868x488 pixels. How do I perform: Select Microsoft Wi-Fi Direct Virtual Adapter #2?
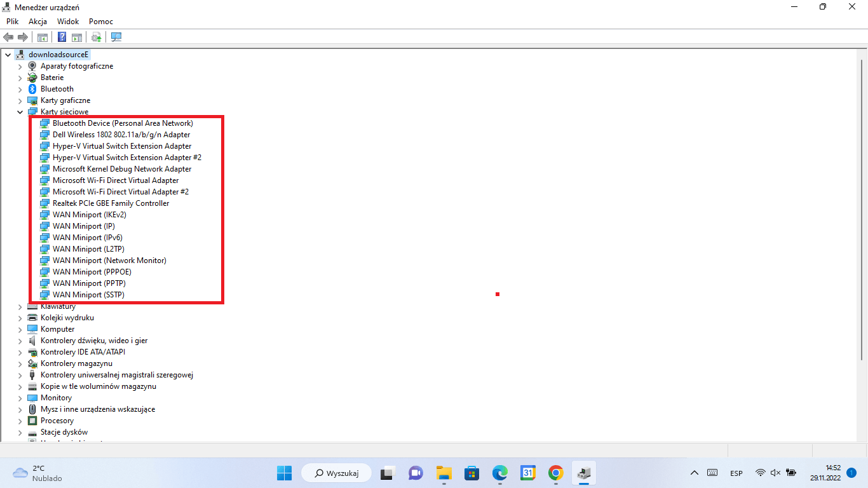[121, 192]
